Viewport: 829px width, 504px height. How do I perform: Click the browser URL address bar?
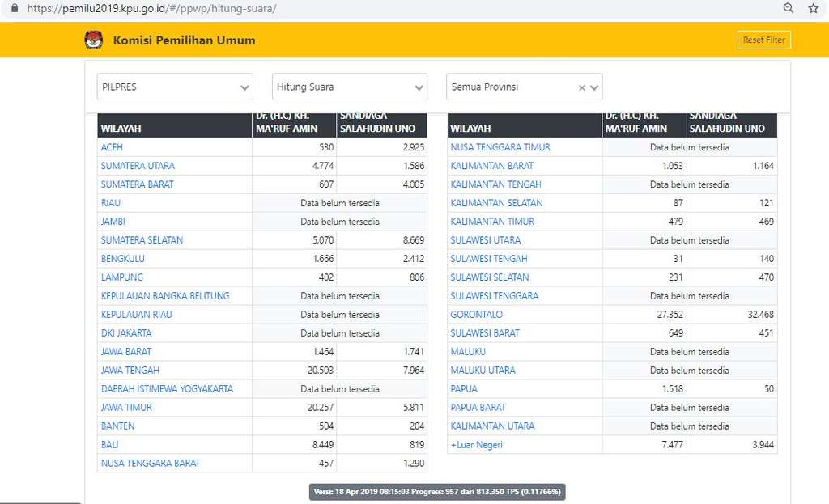click(x=151, y=8)
